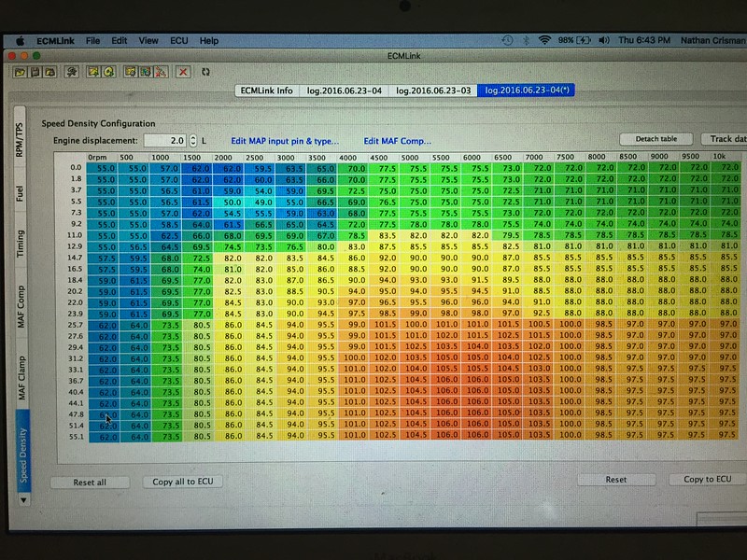This screenshot has width=747, height=560.
Task: Switch to the log.2016.06.23-03 tab
Action: (x=433, y=91)
